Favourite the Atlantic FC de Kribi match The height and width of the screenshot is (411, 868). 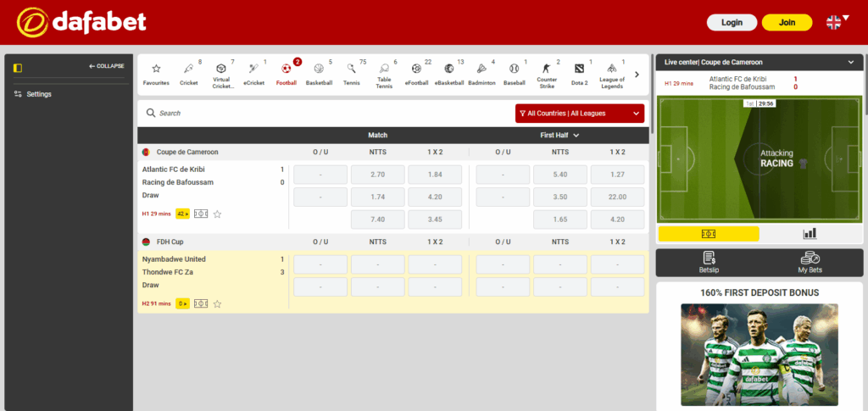pyautogui.click(x=218, y=214)
